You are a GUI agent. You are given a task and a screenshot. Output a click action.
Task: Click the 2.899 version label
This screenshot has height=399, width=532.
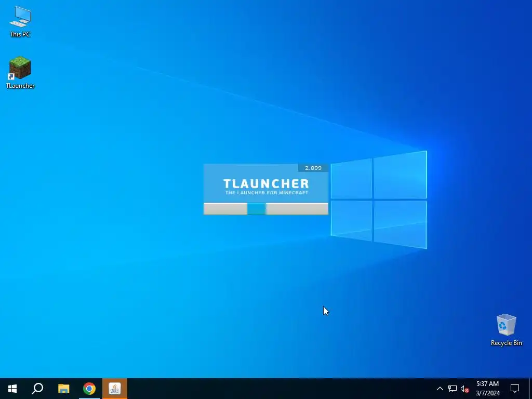[x=313, y=168]
